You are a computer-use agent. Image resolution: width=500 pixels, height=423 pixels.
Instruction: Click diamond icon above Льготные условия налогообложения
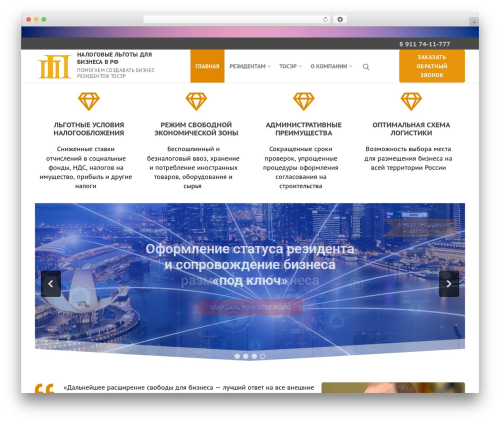pos(89,101)
